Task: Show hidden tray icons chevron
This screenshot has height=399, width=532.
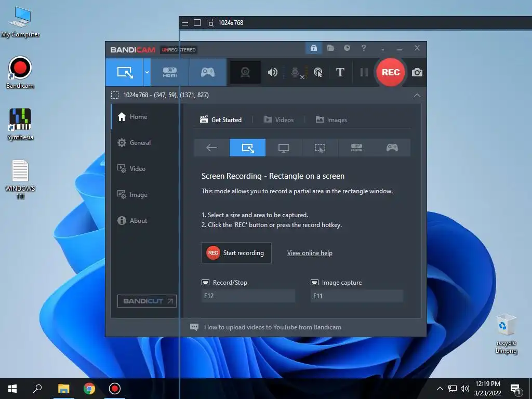Action: tap(440, 389)
